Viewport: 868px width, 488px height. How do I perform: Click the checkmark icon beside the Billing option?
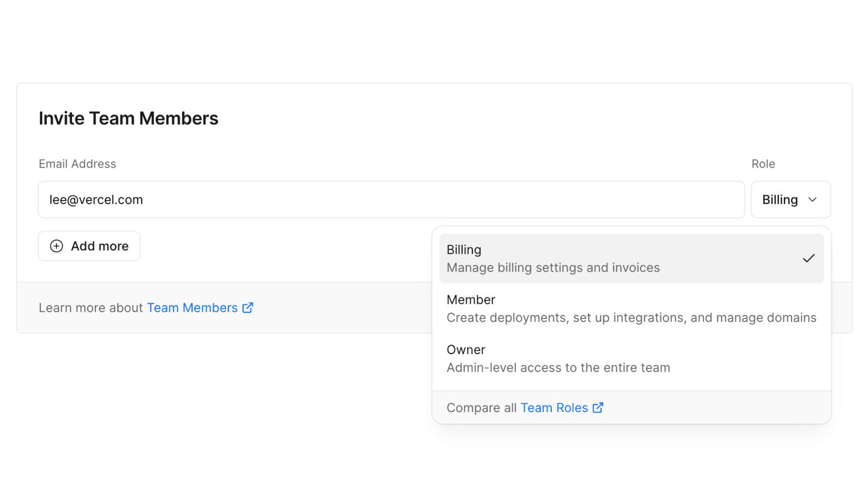click(x=808, y=259)
